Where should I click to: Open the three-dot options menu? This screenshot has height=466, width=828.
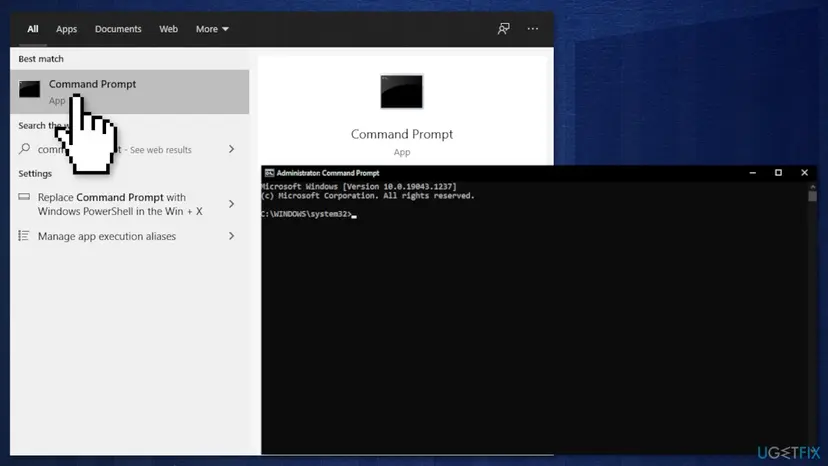tap(533, 29)
